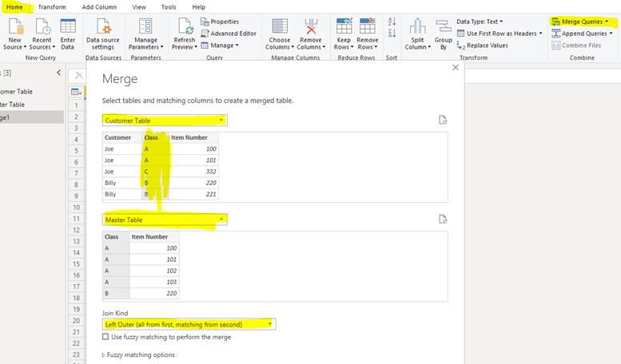Click Merge Queries in the ribbon

coord(580,22)
